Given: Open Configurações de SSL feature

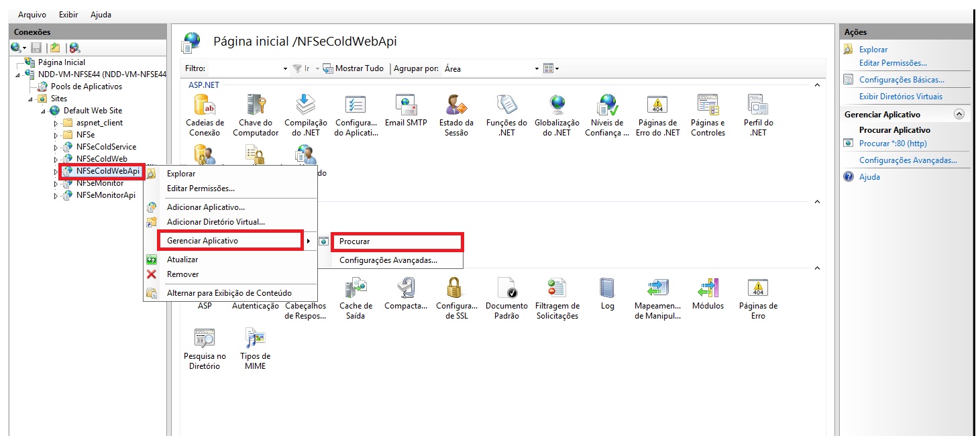Looking at the screenshot, I should [x=456, y=298].
